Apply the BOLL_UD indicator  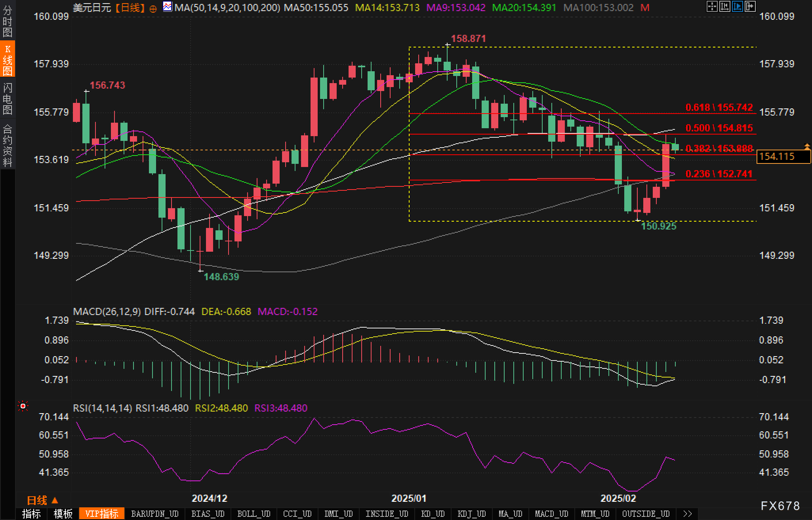click(x=254, y=514)
